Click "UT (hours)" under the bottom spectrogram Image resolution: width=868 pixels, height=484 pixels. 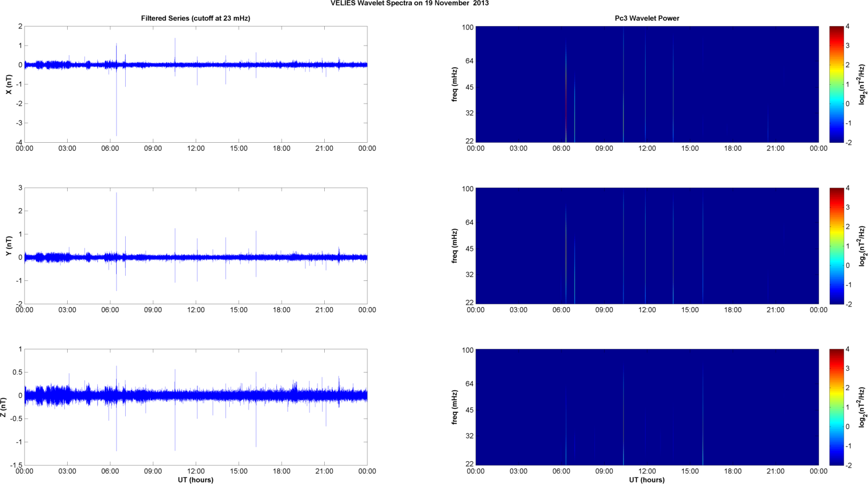tap(647, 479)
